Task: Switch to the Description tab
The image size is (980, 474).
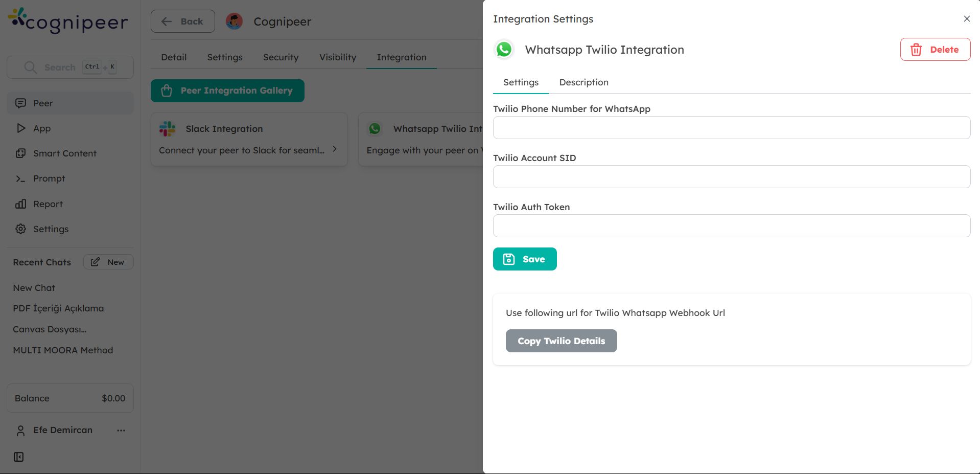Action: pyautogui.click(x=584, y=82)
